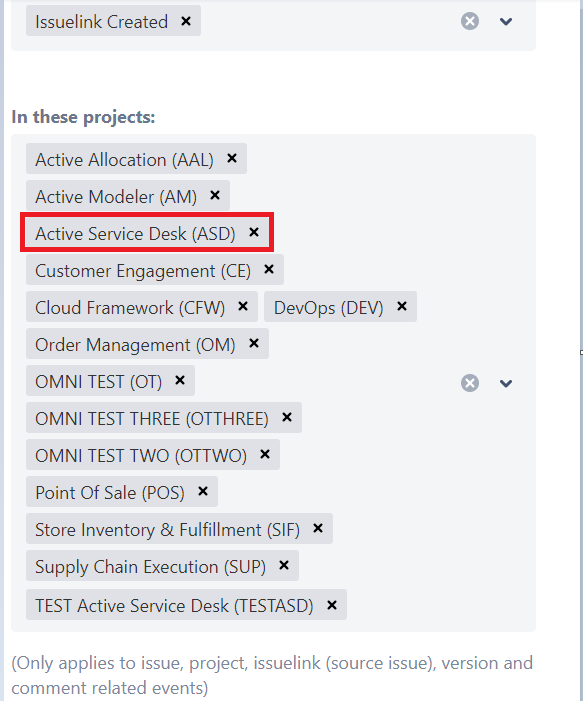Click the OMNI TEST THREE (OTTHREE) tag text
The image size is (583, 701).
click(x=152, y=419)
